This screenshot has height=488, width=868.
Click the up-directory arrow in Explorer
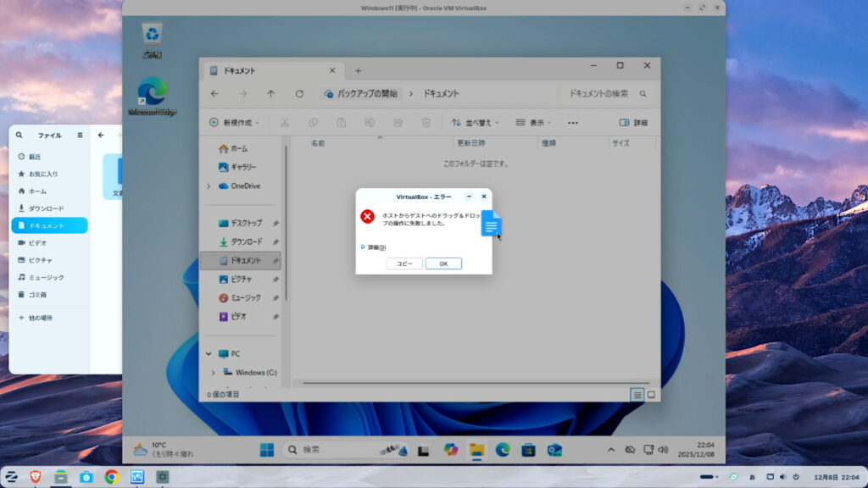270,93
